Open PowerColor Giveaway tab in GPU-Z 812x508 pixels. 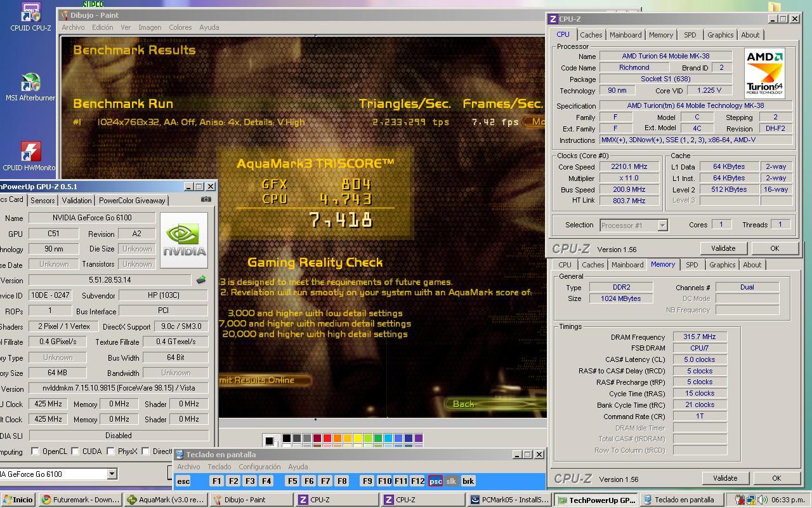click(x=132, y=200)
